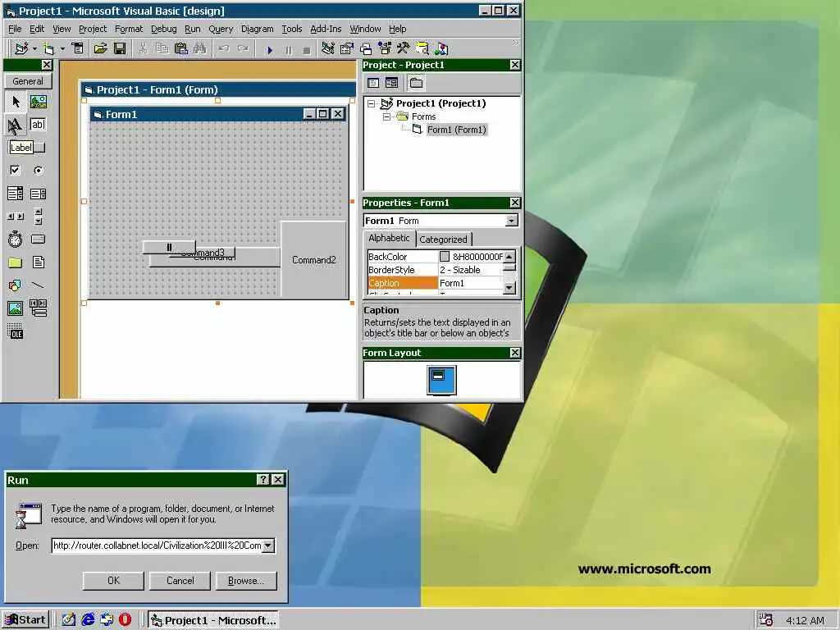Switch to the Categorized properties tab
Screen dimensions: 840x630
pyautogui.click(x=443, y=240)
